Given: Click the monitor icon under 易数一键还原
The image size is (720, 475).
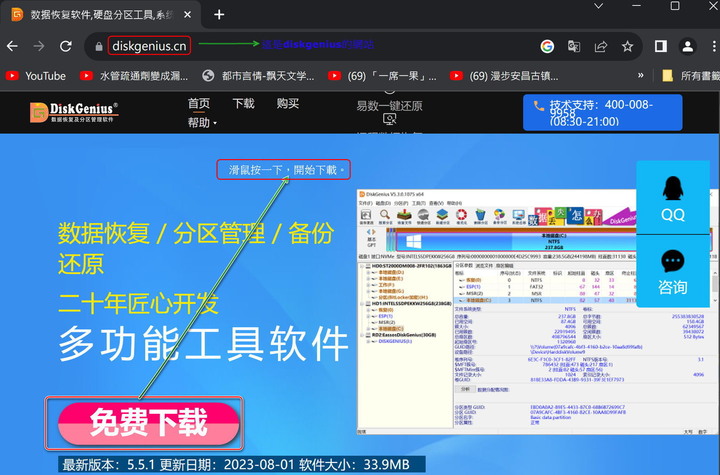Looking at the screenshot, I should 389,119.
